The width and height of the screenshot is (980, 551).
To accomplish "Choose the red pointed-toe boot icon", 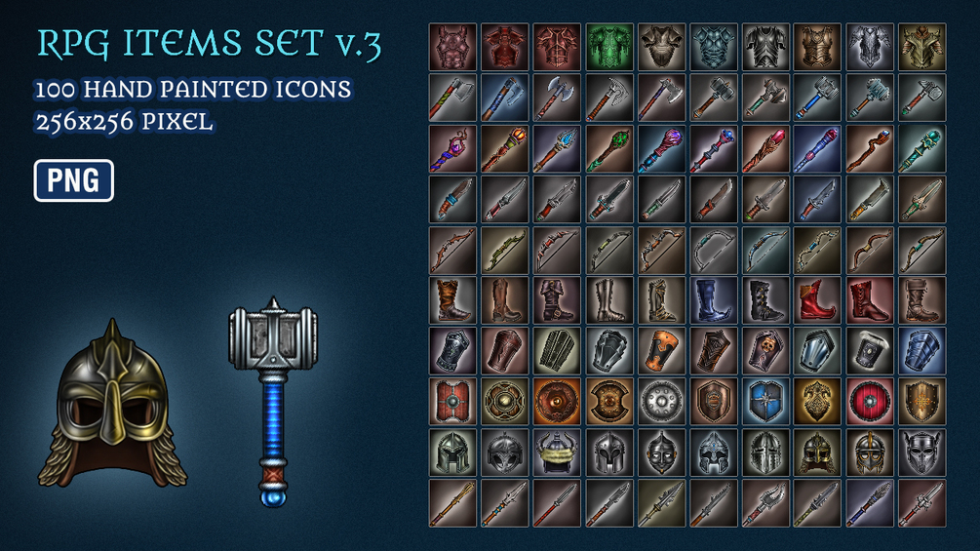I will coord(817,300).
